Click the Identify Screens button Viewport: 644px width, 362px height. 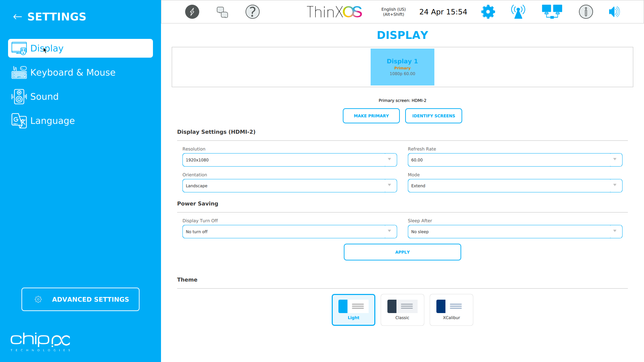434,116
